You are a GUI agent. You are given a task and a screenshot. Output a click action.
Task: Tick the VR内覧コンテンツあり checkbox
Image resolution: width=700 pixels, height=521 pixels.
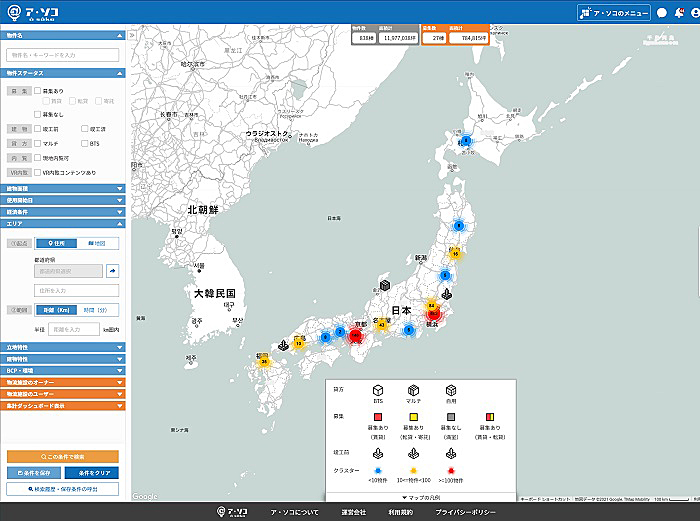38,172
